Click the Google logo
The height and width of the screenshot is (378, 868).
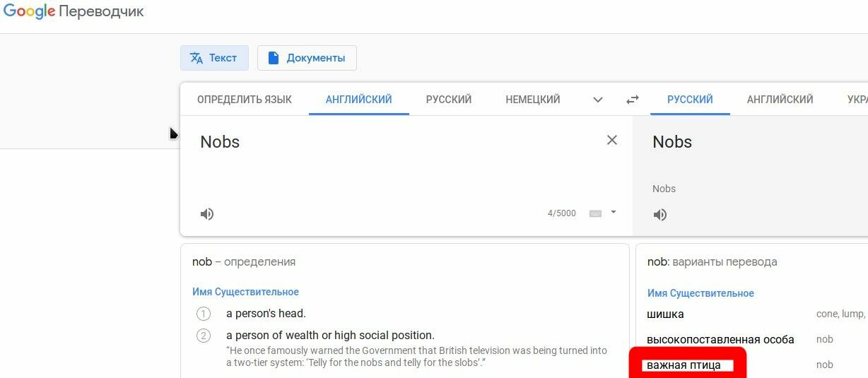tap(28, 12)
